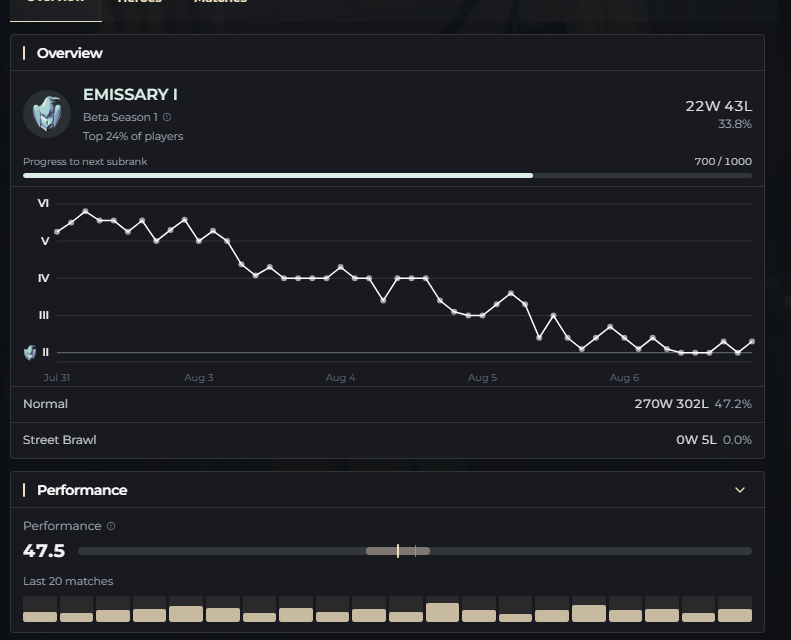This screenshot has height=640, width=791.
Task: Click the Jul 31 axis label
Action: click(56, 377)
